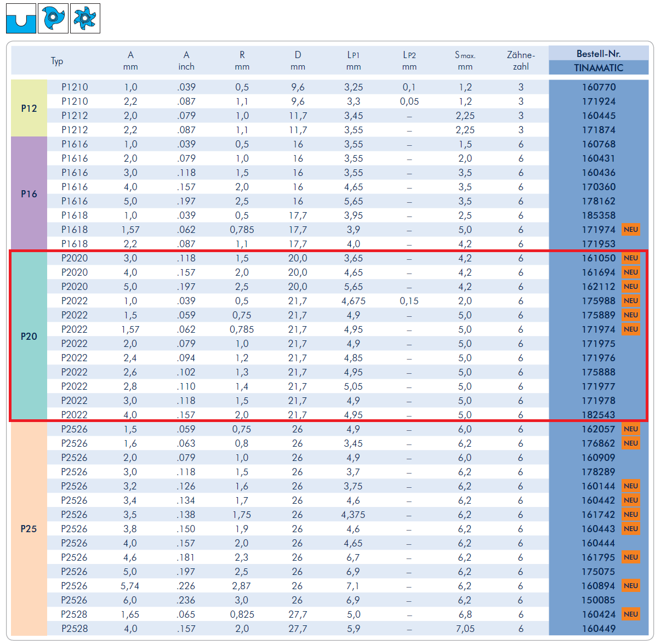Click the Typ column header
Screen dimensions: 655x644
pos(57,61)
